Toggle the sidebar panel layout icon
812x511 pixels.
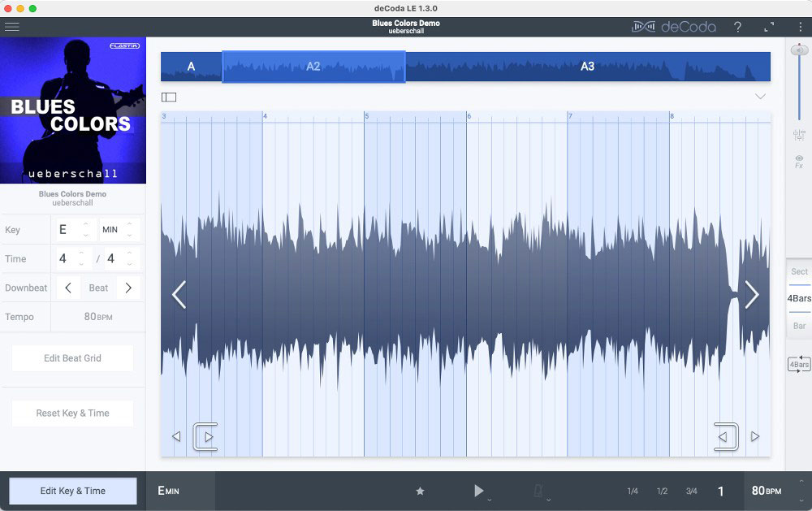point(169,97)
